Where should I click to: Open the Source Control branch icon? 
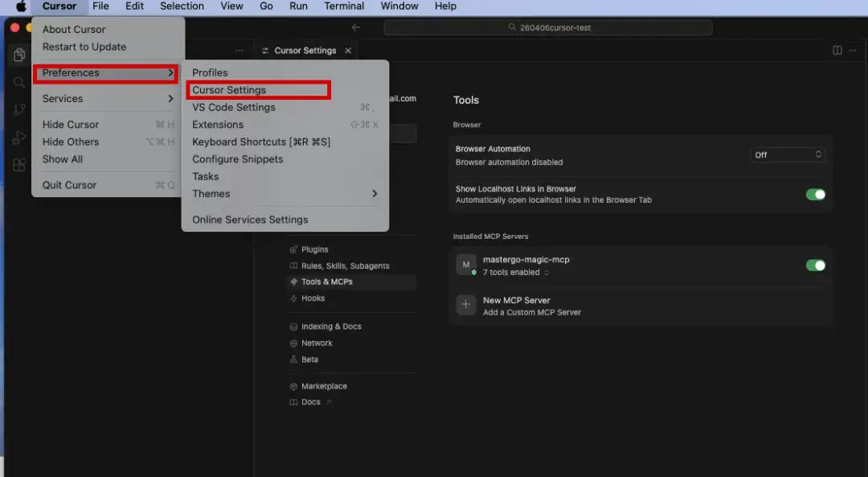tap(19, 110)
